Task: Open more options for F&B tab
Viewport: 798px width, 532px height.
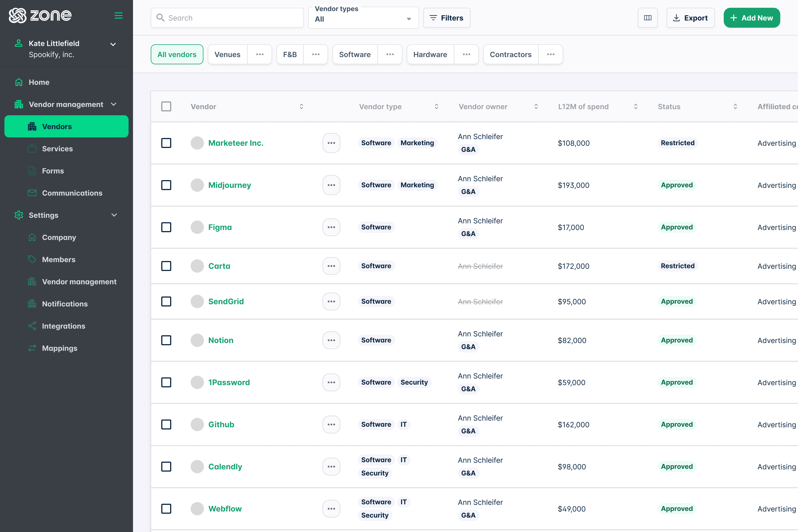Action: (316, 54)
